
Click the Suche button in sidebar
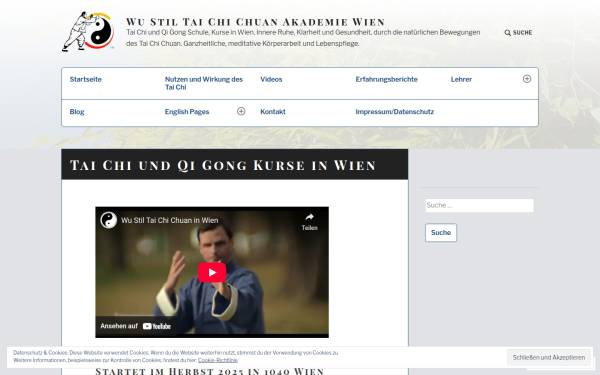point(441,233)
